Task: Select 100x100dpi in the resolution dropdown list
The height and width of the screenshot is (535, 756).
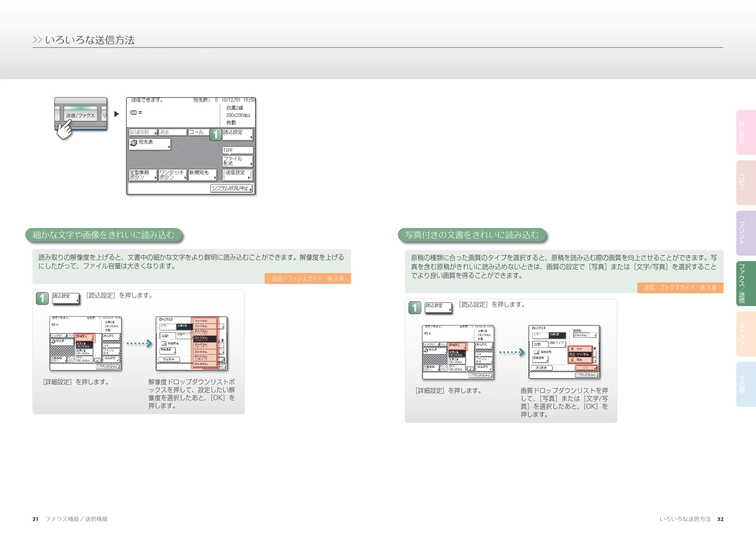Action: (x=205, y=321)
